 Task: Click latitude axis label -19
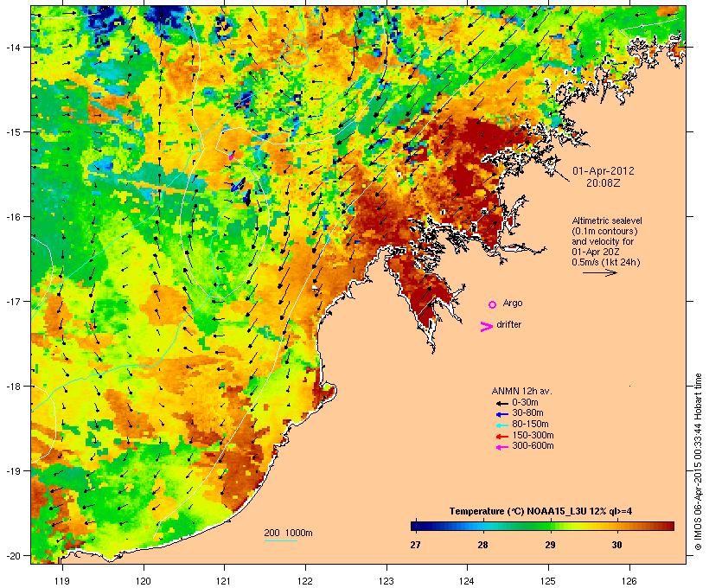click(x=13, y=471)
